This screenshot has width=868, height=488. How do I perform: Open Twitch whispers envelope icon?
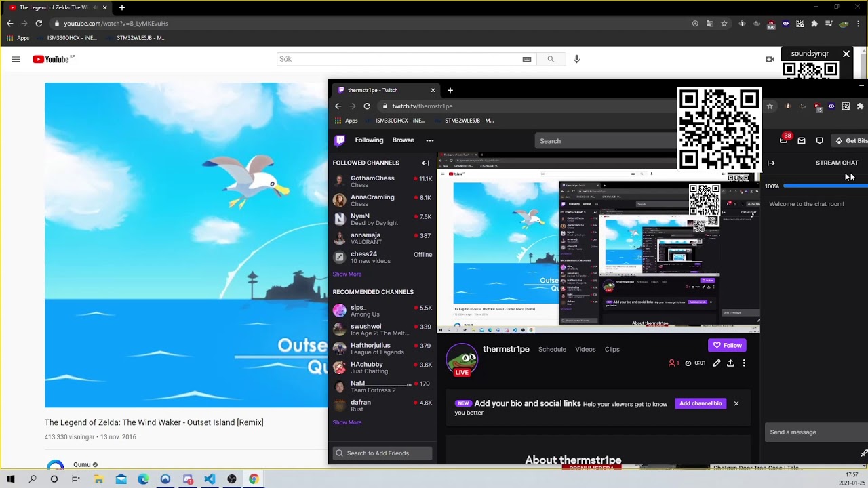point(802,140)
